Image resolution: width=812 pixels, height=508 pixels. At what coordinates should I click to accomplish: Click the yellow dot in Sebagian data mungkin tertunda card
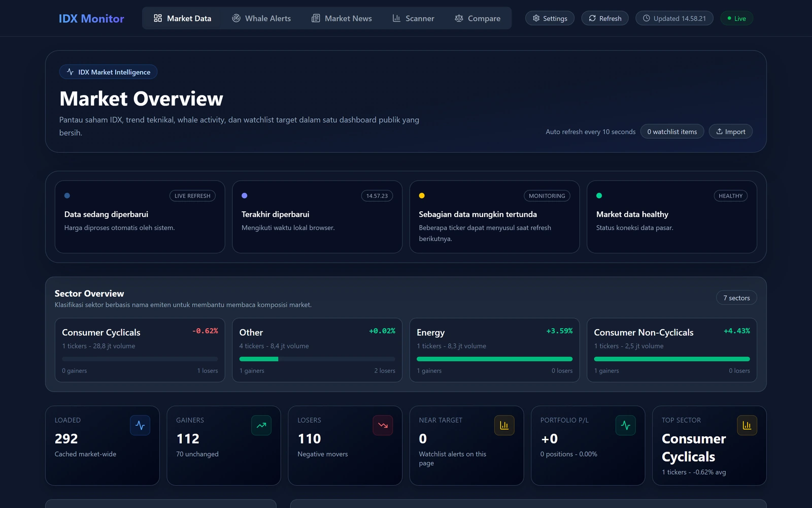[422, 196]
